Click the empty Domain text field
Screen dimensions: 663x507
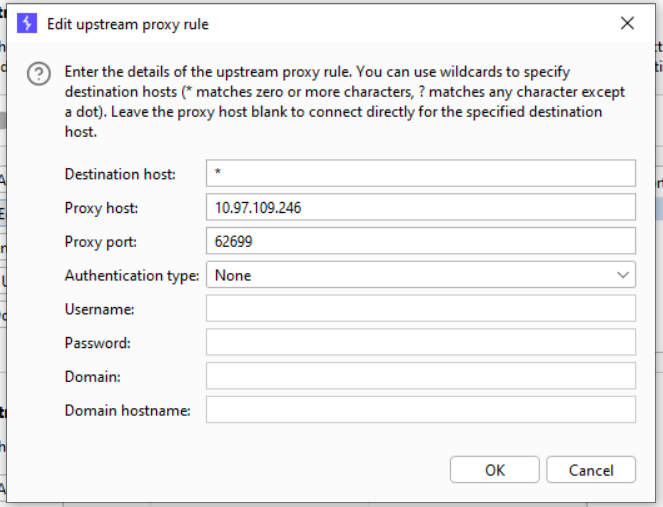pyautogui.click(x=420, y=376)
